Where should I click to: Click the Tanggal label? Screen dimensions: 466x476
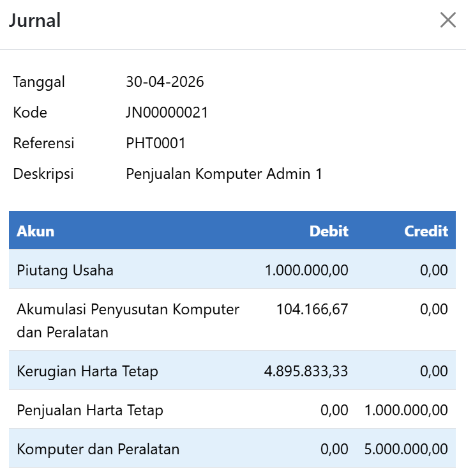(39, 82)
